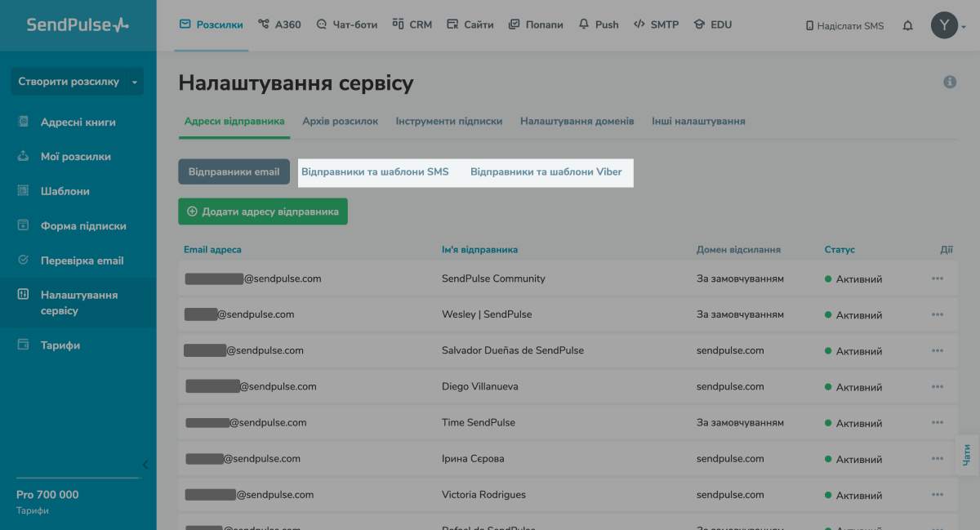The height and width of the screenshot is (530, 980).
Task: Switch to the Налаштування доменів tab
Action: [577, 121]
